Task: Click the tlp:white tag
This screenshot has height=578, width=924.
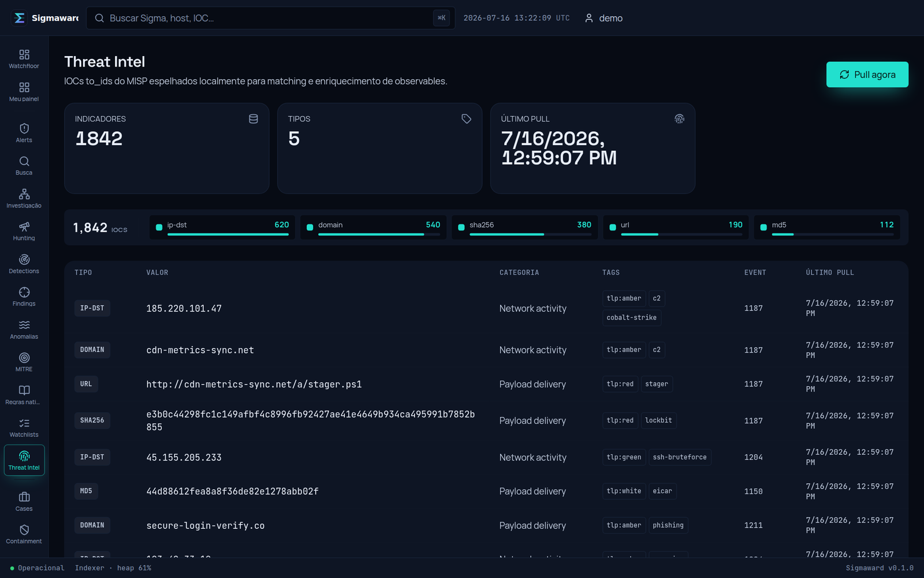Action: click(x=624, y=491)
